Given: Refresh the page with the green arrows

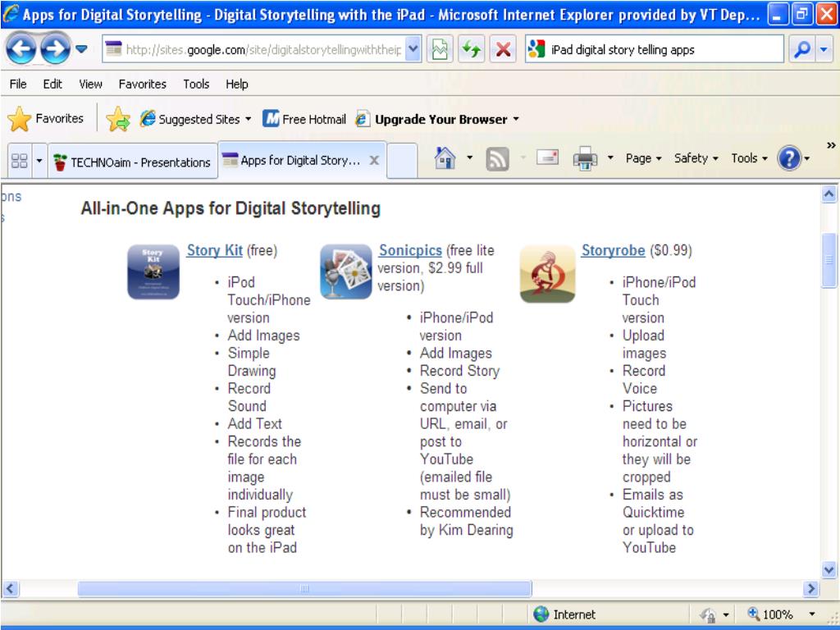Looking at the screenshot, I should [x=472, y=50].
